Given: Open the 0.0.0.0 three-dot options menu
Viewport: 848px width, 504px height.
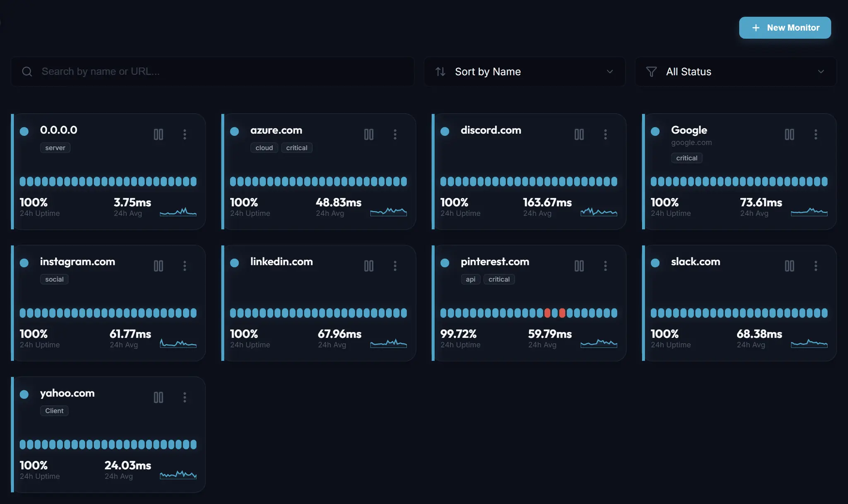Looking at the screenshot, I should (x=185, y=134).
